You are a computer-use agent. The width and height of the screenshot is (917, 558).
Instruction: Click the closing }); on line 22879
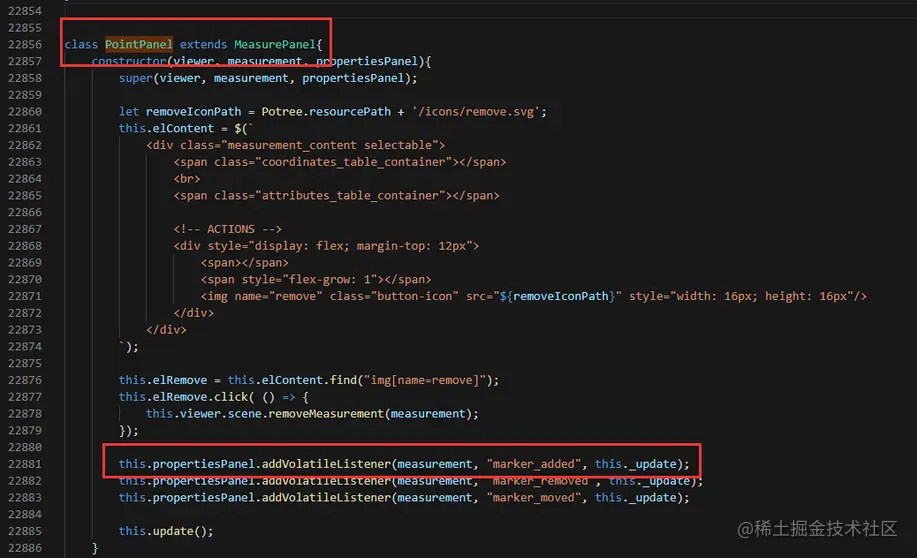click(129, 430)
